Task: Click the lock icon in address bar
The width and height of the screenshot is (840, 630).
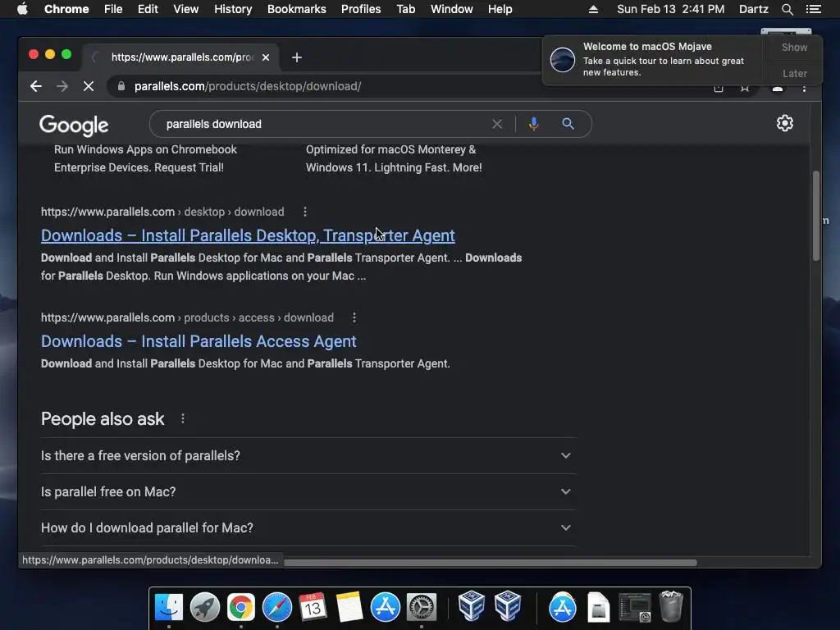Action: click(x=121, y=86)
